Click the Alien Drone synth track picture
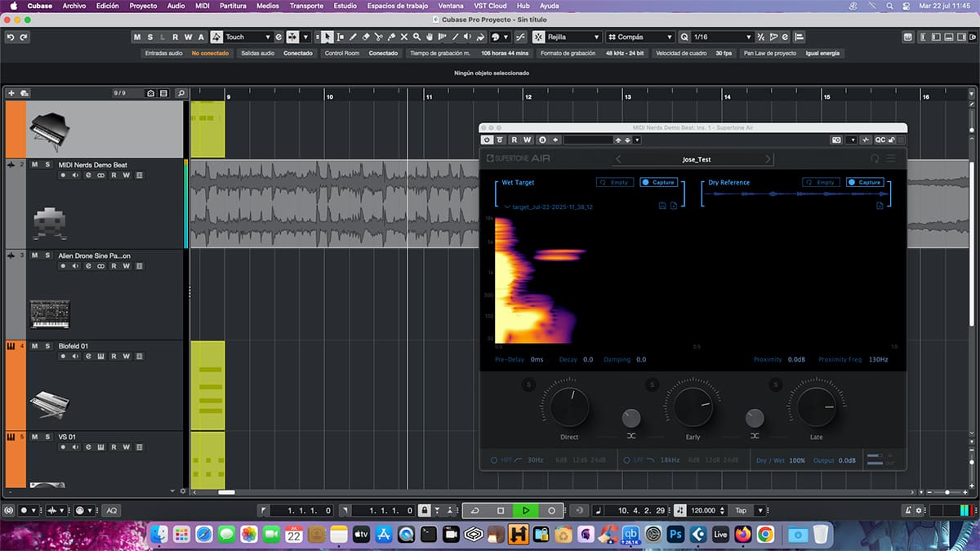The image size is (980, 551). point(49,314)
